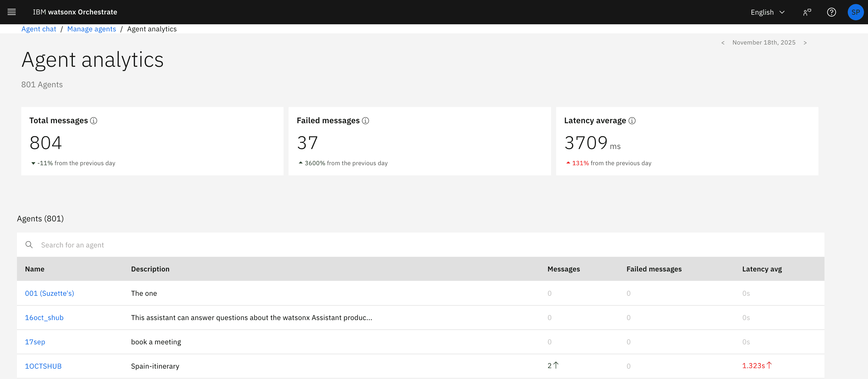Image resolution: width=868 pixels, height=379 pixels.
Task: Sort by Failed messages column header
Action: tap(654, 269)
